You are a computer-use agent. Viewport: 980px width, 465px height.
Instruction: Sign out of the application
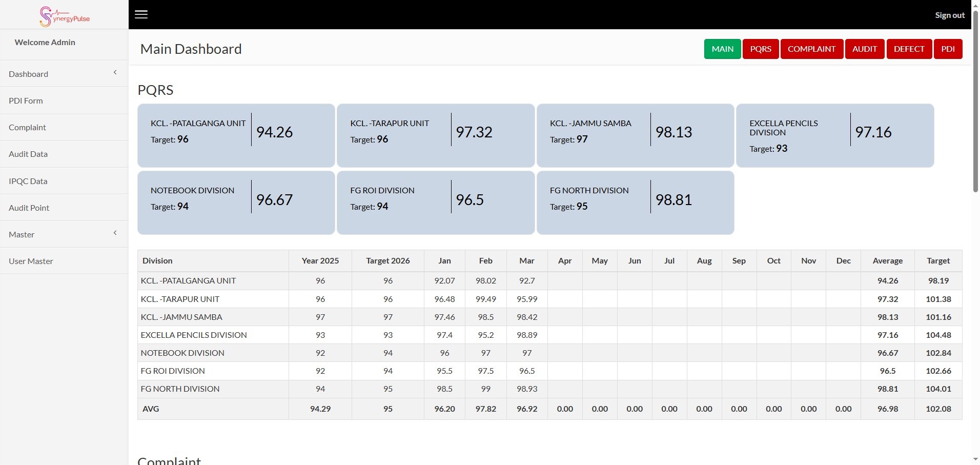pos(950,15)
